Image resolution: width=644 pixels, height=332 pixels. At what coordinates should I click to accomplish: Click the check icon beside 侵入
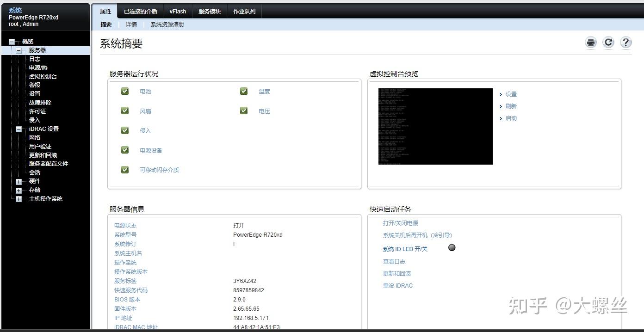pos(124,130)
